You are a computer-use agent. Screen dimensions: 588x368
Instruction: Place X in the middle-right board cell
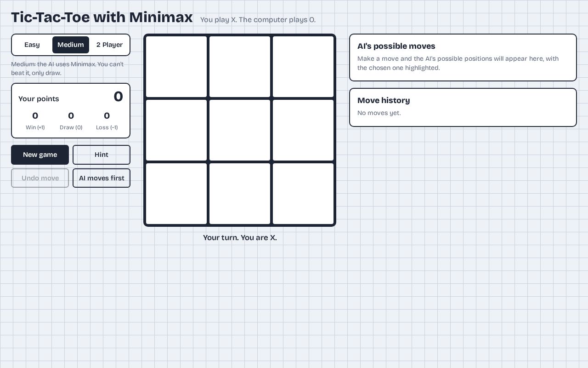[303, 130]
